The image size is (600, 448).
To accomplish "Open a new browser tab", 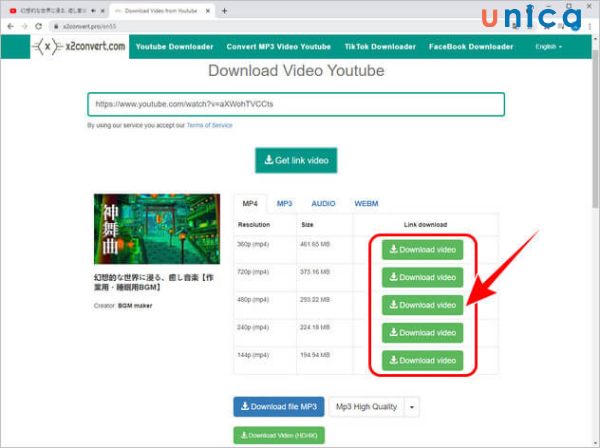I will click(225, 11).
